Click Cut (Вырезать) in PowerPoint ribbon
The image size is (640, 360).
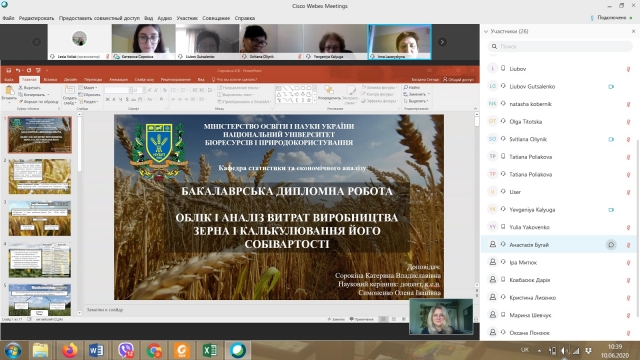tap(29, 88)
